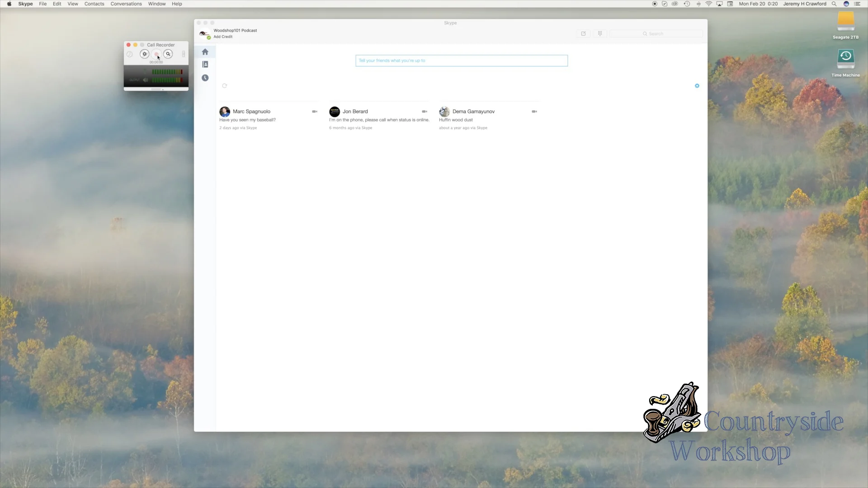The image size is (868, 488).
Task: Open the Window menu
Action: (x=157, y=4)
